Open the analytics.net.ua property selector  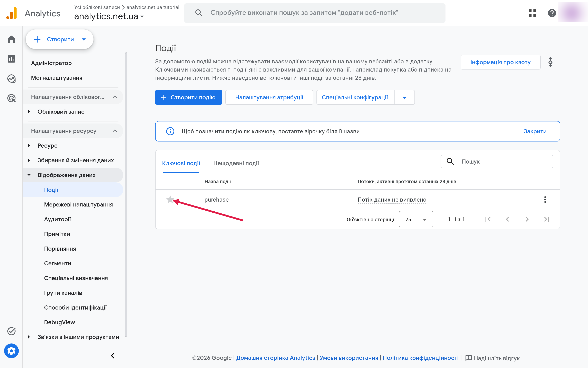[x=109, y=16]
